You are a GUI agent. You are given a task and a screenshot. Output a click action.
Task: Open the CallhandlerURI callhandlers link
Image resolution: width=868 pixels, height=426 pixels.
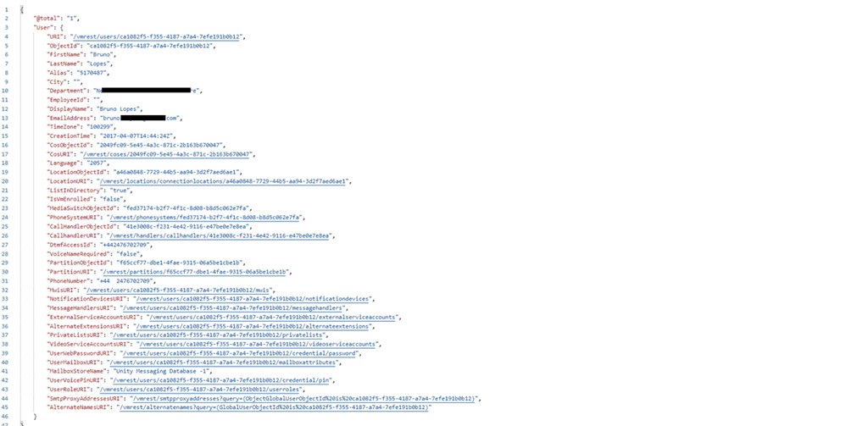point(220,235)
